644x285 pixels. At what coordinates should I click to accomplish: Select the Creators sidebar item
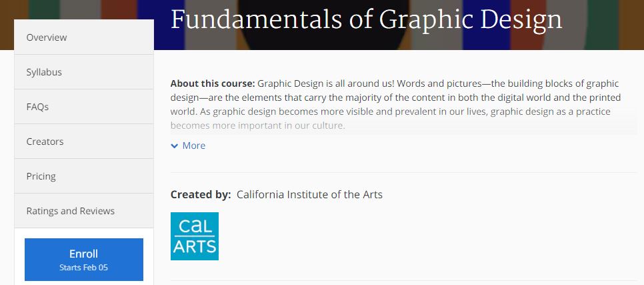click(x=84, y=141)
